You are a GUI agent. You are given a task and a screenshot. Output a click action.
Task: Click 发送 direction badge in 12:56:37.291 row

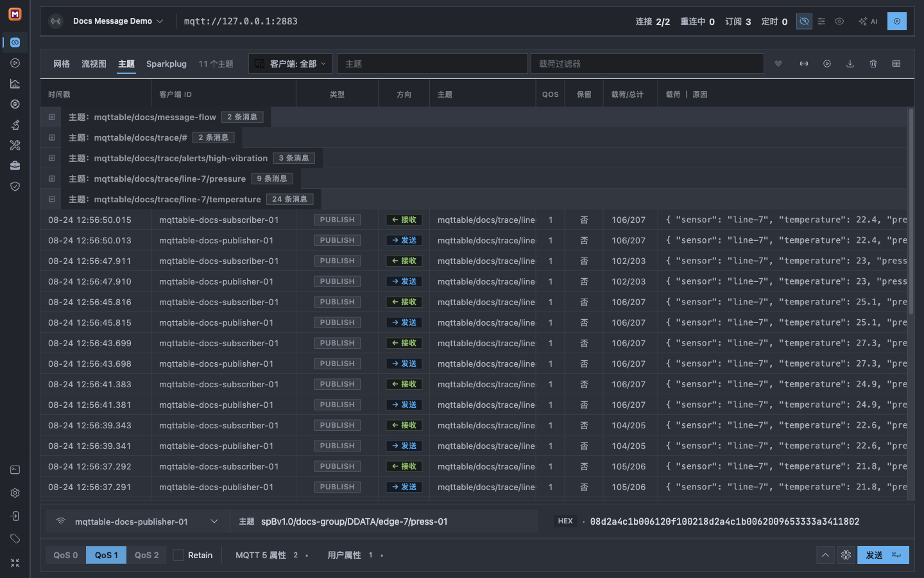404,487
